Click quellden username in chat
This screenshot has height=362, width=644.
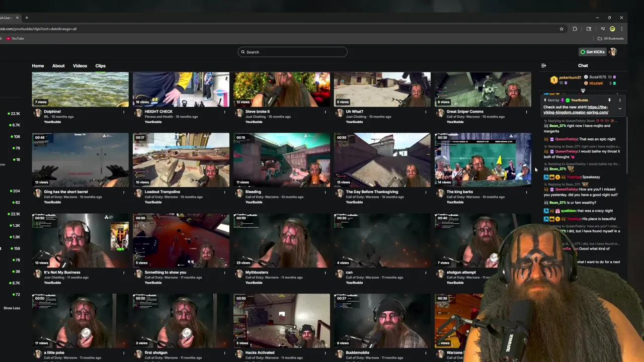click(x=568, y=211)
